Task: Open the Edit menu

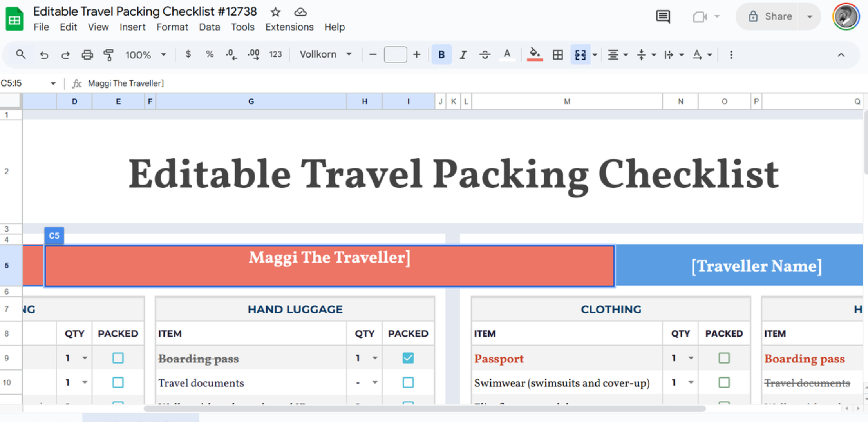Action: pos(68,27)
